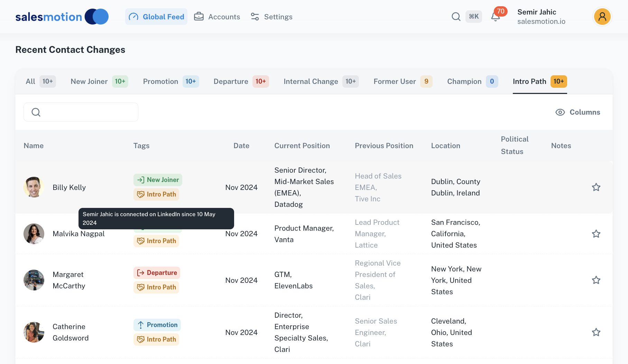
Task: Switch to the Internal Change tab
Action: pos(321,82)
